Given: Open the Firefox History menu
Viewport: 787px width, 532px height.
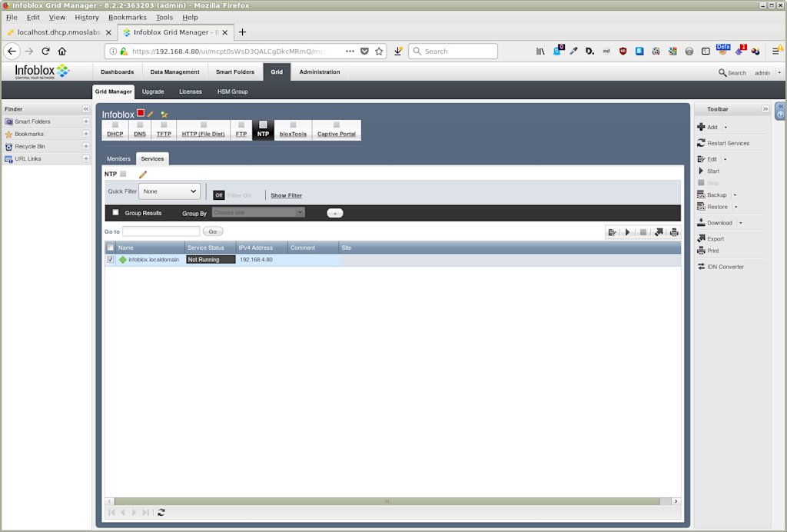Looking at the screenshot, I should [x=87, y=17].
